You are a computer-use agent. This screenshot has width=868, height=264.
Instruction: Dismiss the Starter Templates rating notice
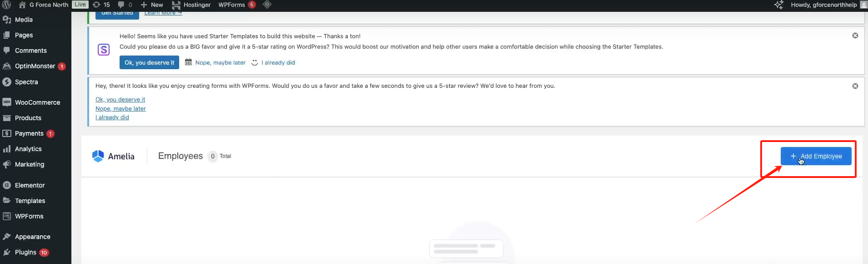pyautogui.click(x=855, y=36)
